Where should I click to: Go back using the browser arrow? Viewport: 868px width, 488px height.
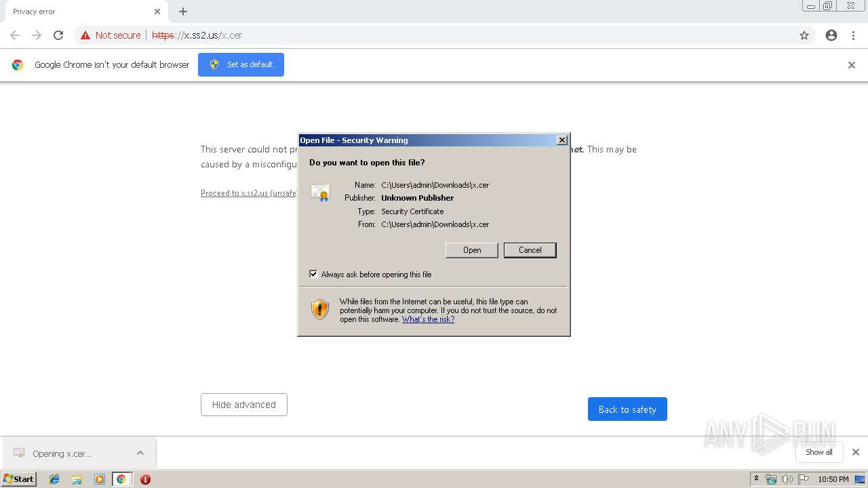pyautogui.click(x=15, y=35)
